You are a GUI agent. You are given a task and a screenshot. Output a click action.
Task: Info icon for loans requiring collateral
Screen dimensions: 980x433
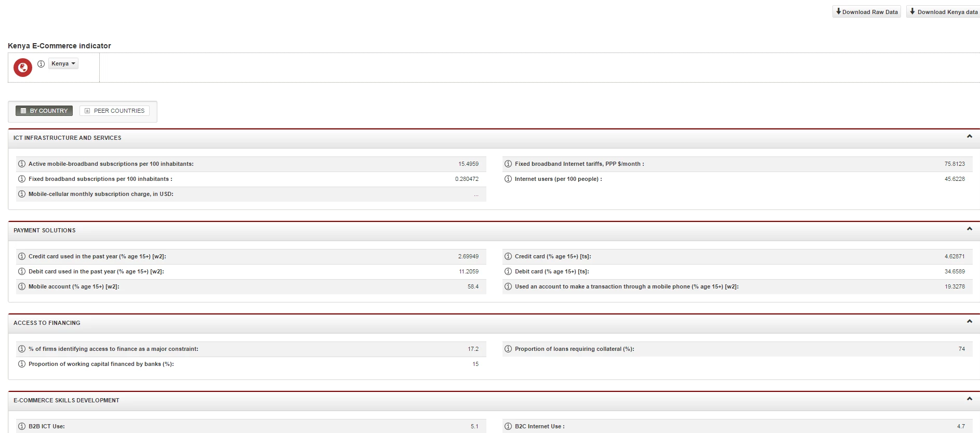tap(508, 349)
